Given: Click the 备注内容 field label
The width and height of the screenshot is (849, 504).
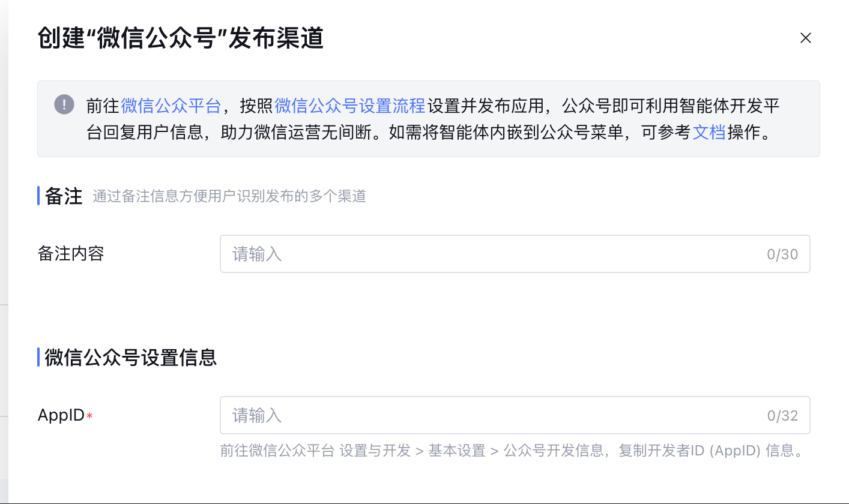Looking at the screenshot, I should 71,254.
